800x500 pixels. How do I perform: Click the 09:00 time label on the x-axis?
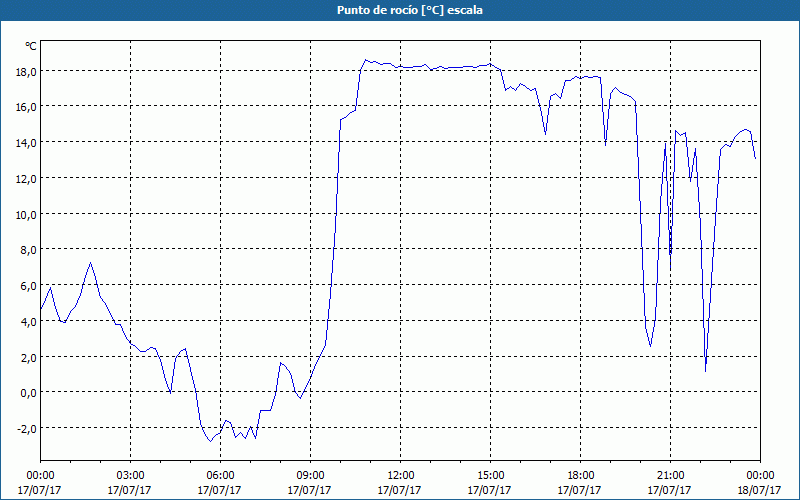click(310, 476)
